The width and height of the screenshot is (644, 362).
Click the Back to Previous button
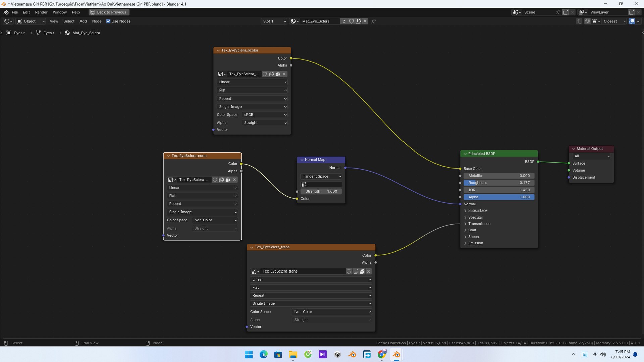click(109, 12)
